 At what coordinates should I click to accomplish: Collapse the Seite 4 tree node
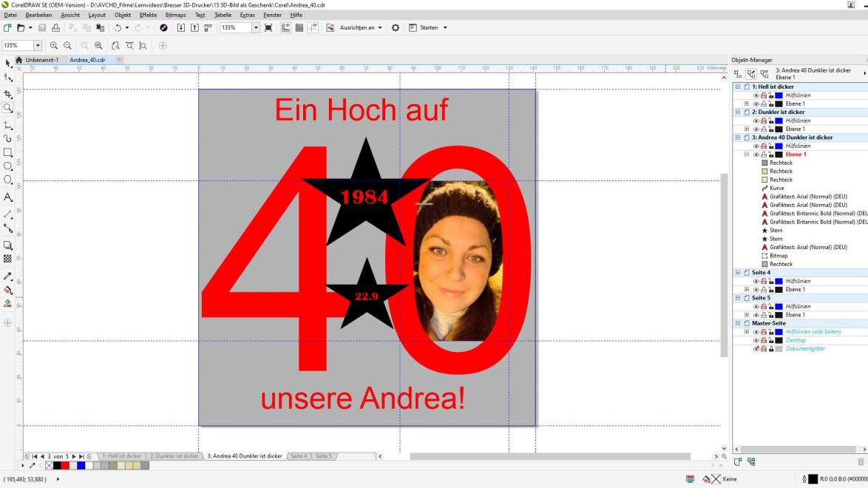coord(737,273)
